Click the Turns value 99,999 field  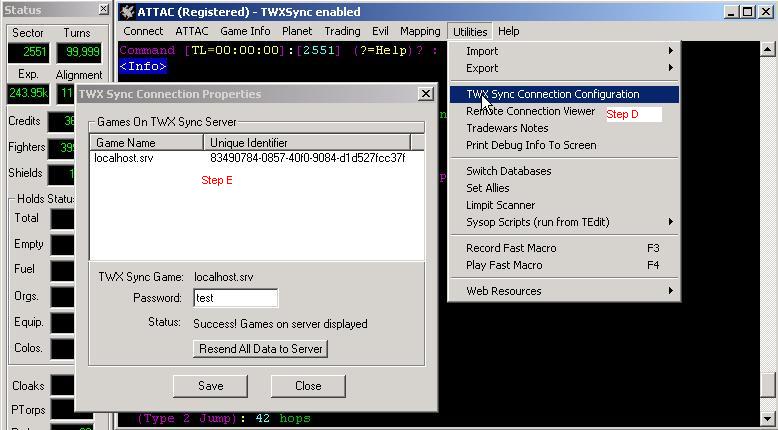click(x=79, y=53)
